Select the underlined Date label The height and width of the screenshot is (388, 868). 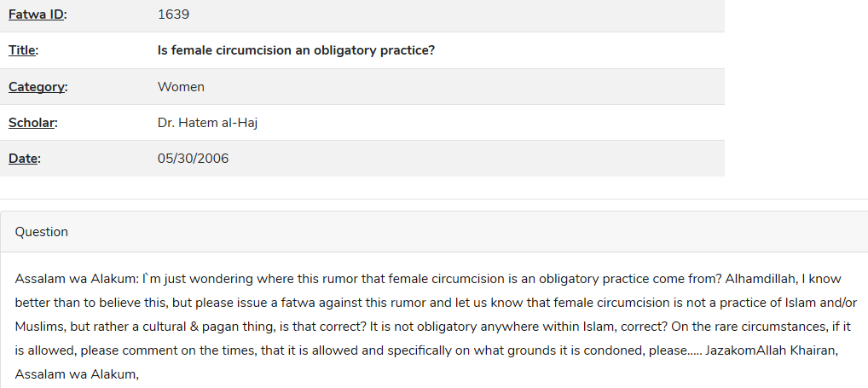click(23, 159)
